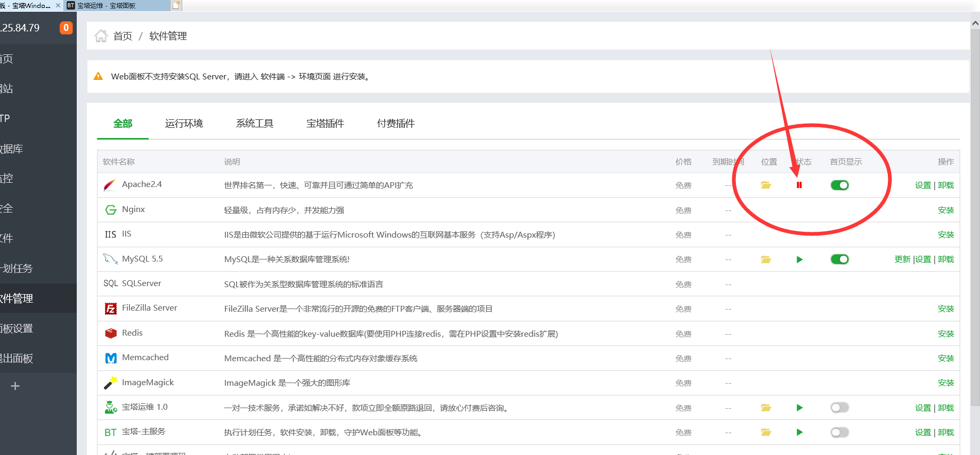Select the 全部 tab
The width and height of the screenshot is (980, 455).
pyautogui.click(x=123, y=124)
